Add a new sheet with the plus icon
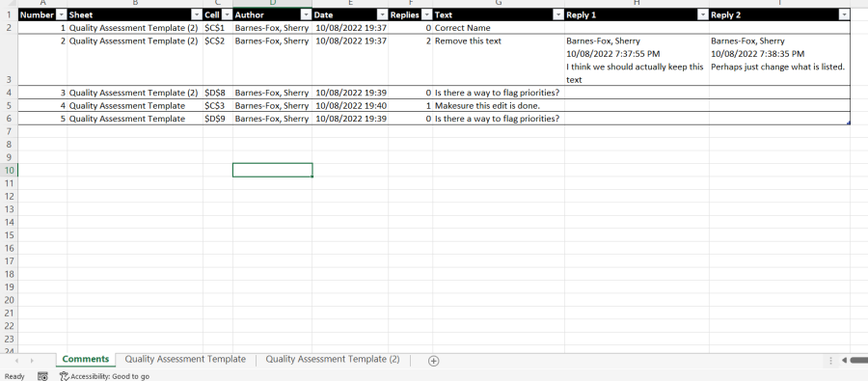 433,361
